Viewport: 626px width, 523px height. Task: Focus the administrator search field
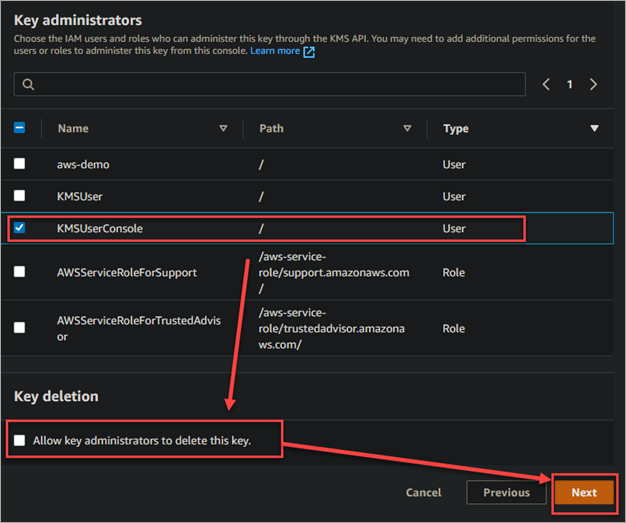pyautogui.click(x=270, y=84)
